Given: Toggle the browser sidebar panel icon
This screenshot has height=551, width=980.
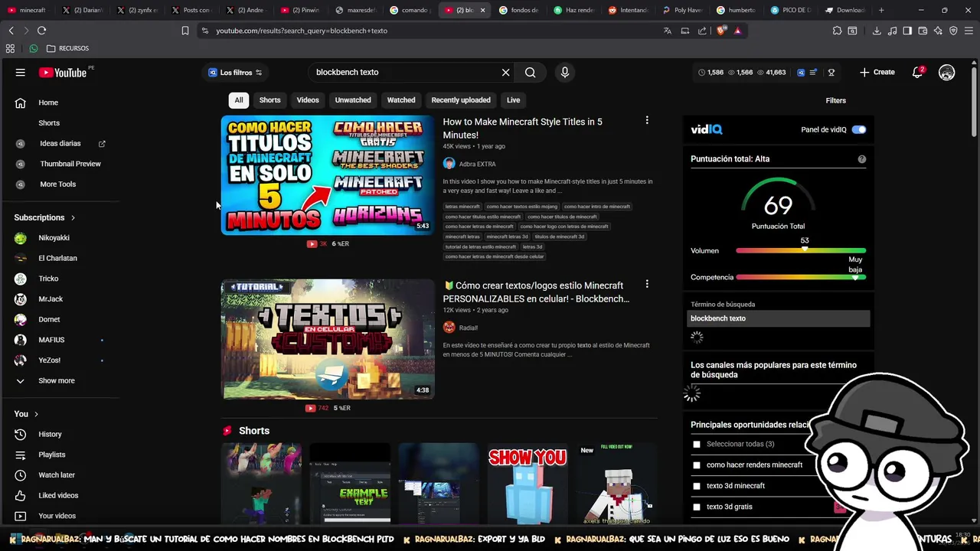Looking at the screenshot, I should (x=907, y=31).
